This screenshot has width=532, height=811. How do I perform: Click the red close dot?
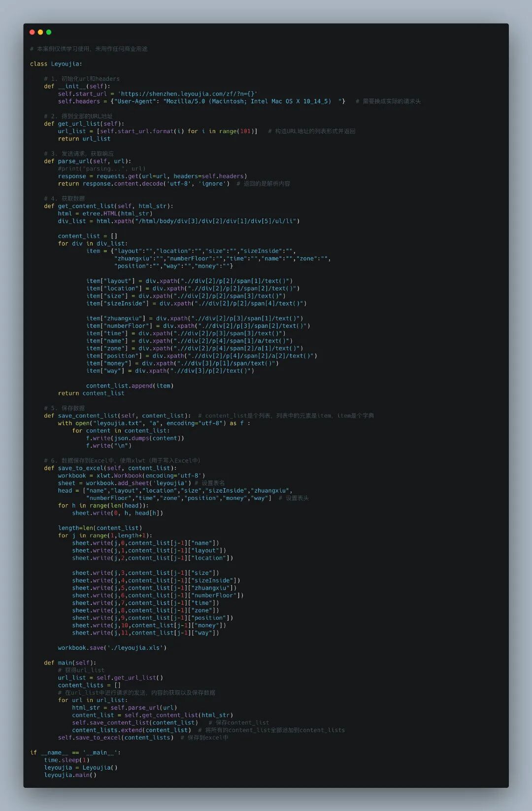(x=32, y=32)
